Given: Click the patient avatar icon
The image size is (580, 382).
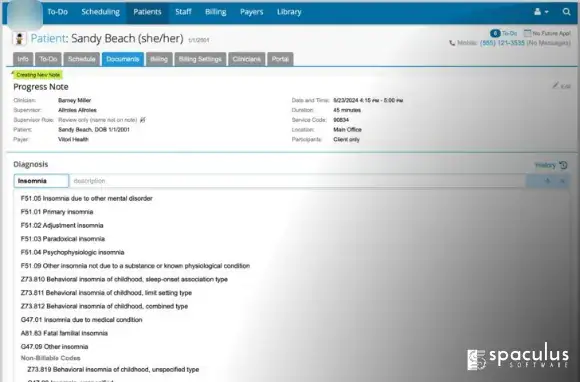Looking at the screenshot, I should (x=19, y=38).
